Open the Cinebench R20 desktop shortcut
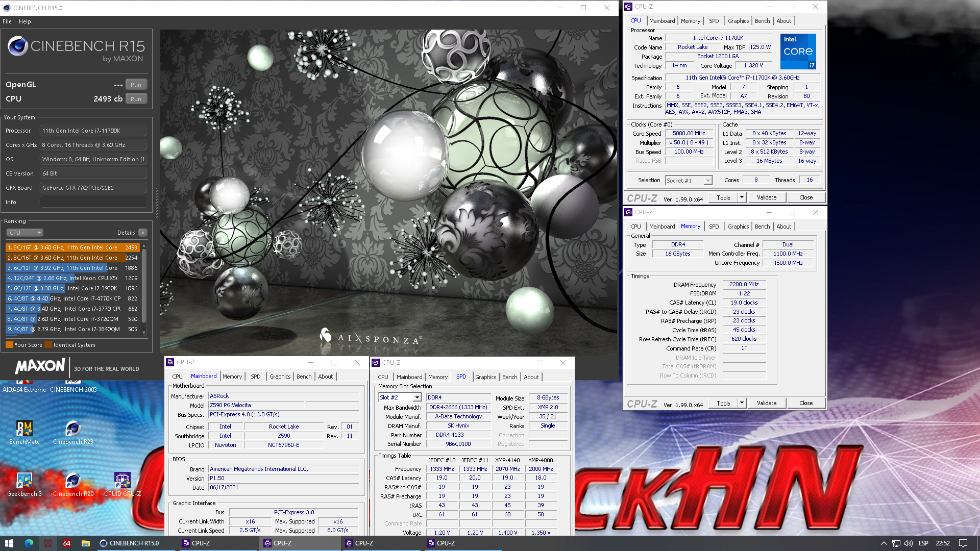The image size is (980, 551). (73, 485)
